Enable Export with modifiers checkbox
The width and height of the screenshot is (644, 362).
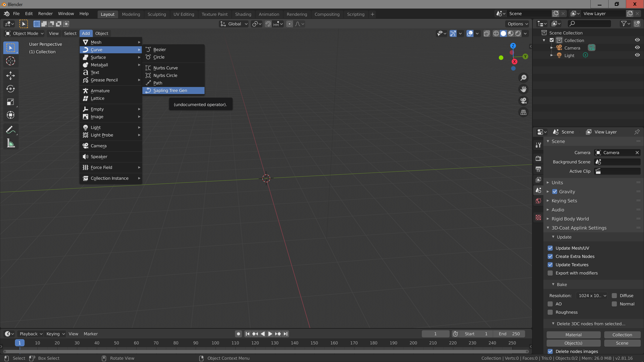coord(550,273)
